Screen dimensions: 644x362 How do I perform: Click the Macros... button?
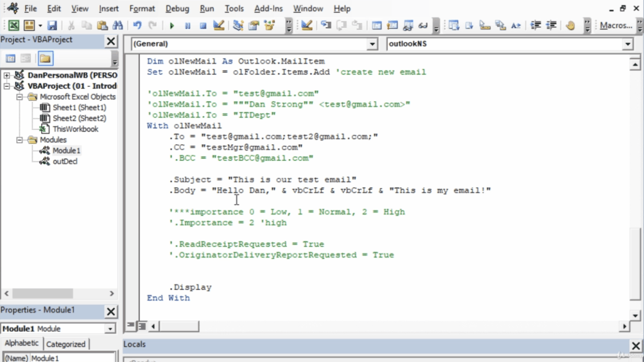tap(616, 25)
